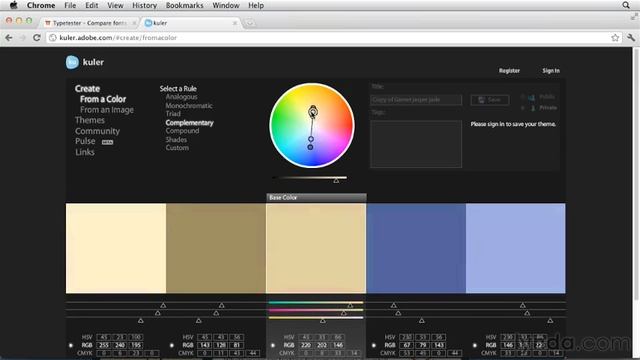Screen dimensions: 640x360
Task: Bookmark page using the star icon
Action: coord(615,38)
